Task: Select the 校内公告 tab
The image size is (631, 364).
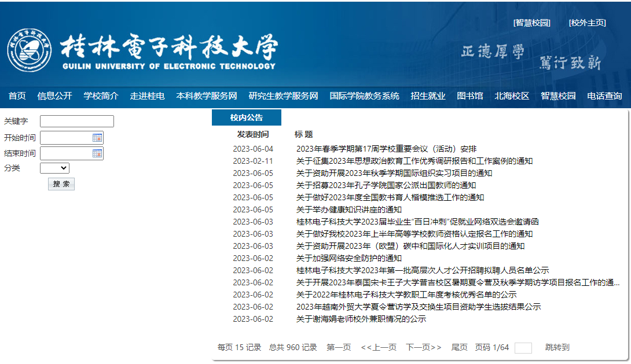Action: point(247,117)
